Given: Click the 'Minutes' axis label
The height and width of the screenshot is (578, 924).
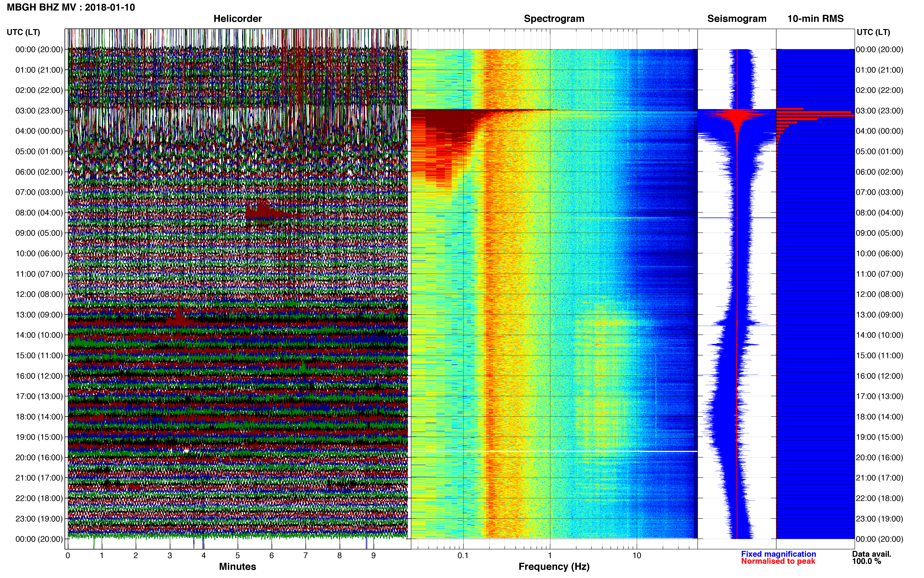Looking at the screenshot, I should coord(237,566).
